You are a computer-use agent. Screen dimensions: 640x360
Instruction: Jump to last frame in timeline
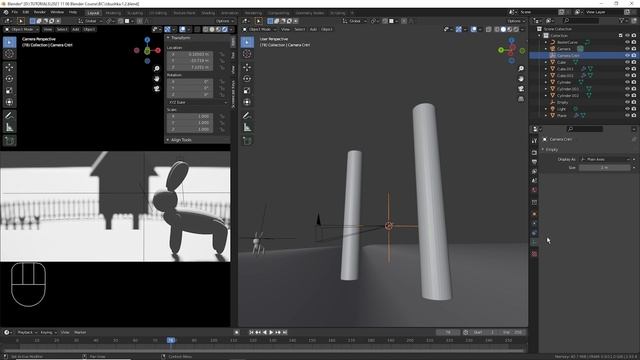tap(285, 332)
